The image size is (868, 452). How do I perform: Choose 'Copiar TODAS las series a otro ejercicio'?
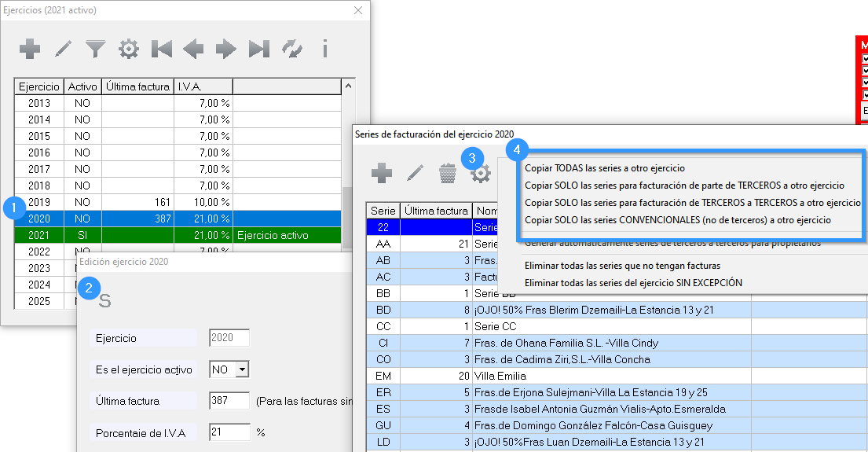coord(604,168)
